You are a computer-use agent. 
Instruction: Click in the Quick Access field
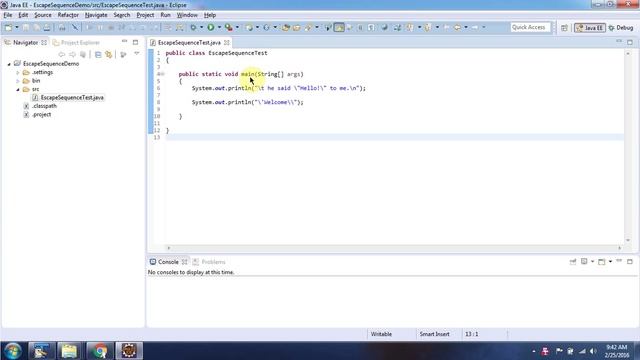[530, 27]
